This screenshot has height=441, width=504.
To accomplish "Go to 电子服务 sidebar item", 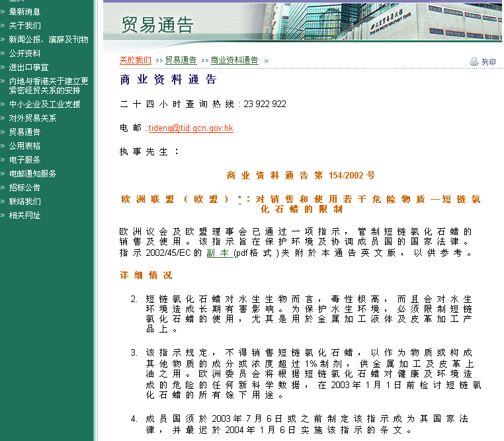I will click(24, 160).
